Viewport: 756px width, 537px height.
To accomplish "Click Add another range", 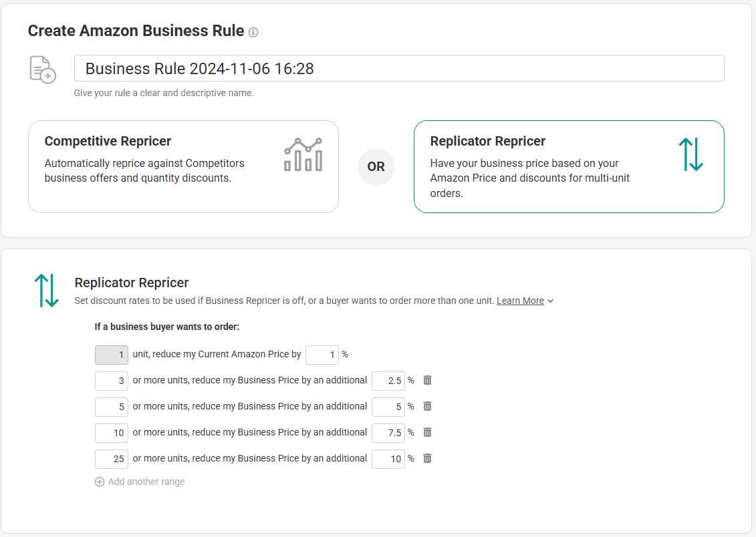I will tap(140, 482).
